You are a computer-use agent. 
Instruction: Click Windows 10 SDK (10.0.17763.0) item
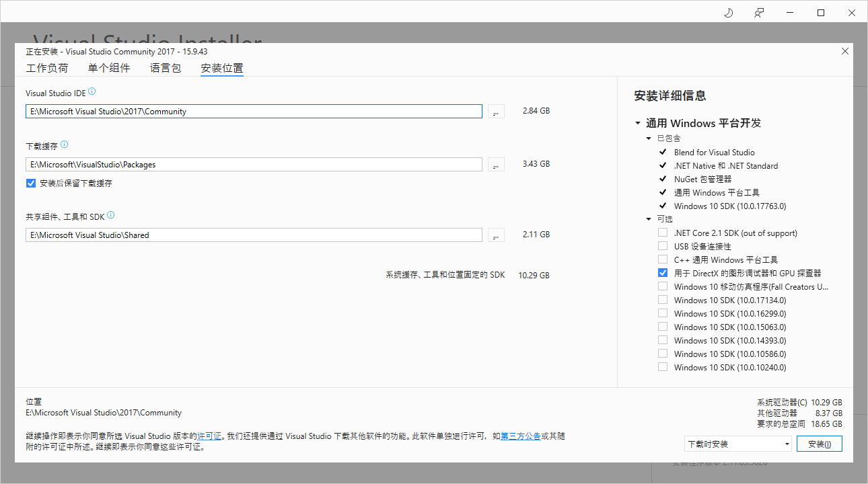pos(730,206)
